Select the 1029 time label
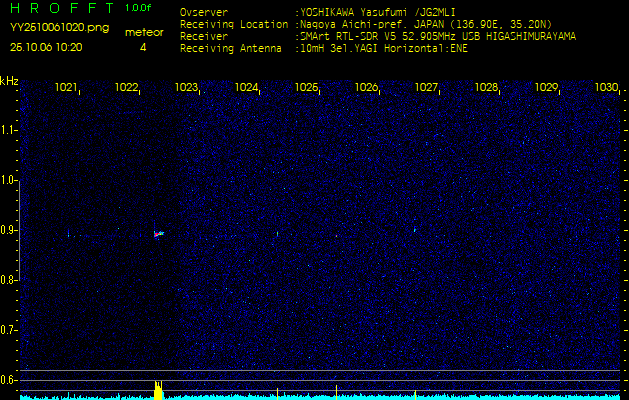Screen dimensions: 629x400 (546, 88)
